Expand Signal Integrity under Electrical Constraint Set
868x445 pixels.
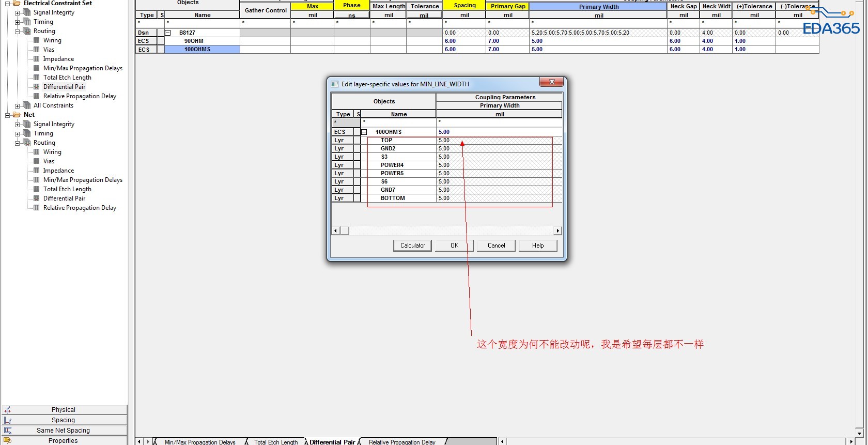tap(17, 12)
